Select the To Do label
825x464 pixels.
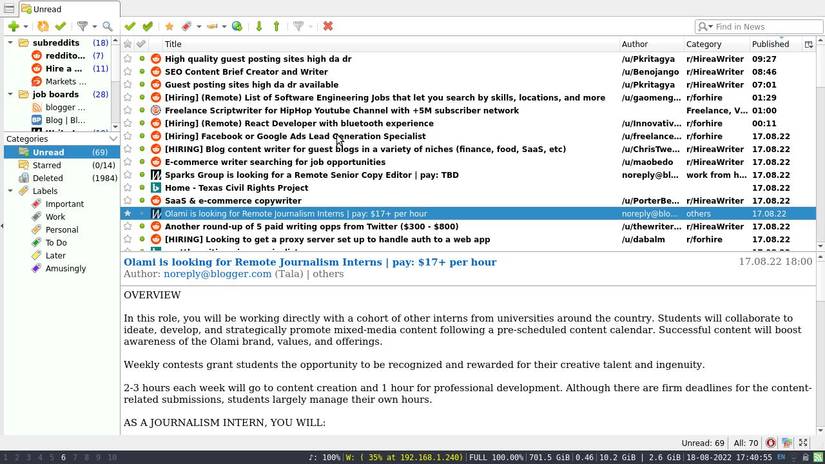click(x=56, y=243)
